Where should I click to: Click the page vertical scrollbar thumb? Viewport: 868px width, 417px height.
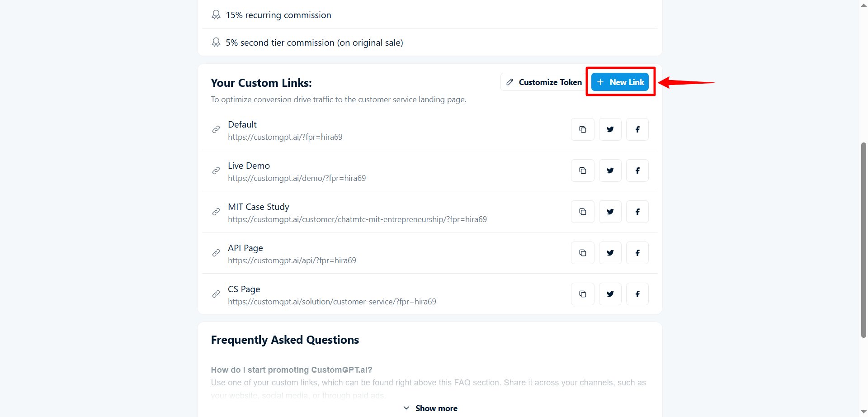pos(863,240)
